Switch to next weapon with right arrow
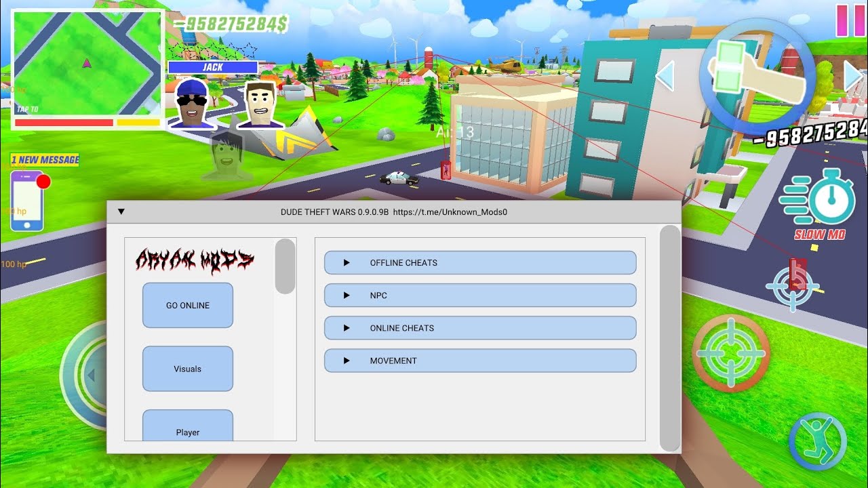 click(854, 76)
